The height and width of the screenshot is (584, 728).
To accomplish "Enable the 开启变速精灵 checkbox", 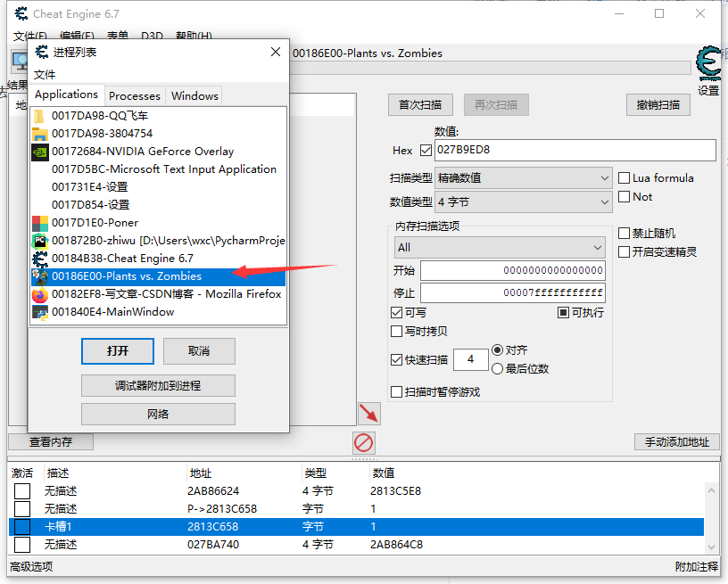I will coord(624,251).
